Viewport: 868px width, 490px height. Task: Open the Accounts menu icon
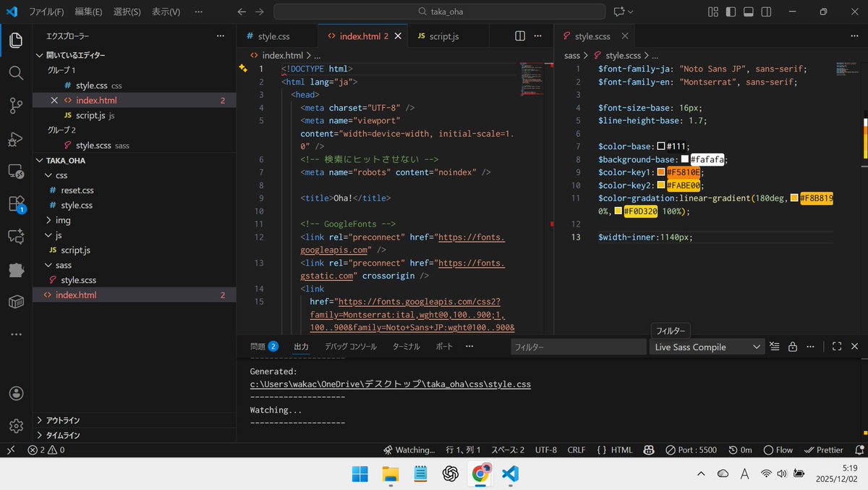coord(16,393)
